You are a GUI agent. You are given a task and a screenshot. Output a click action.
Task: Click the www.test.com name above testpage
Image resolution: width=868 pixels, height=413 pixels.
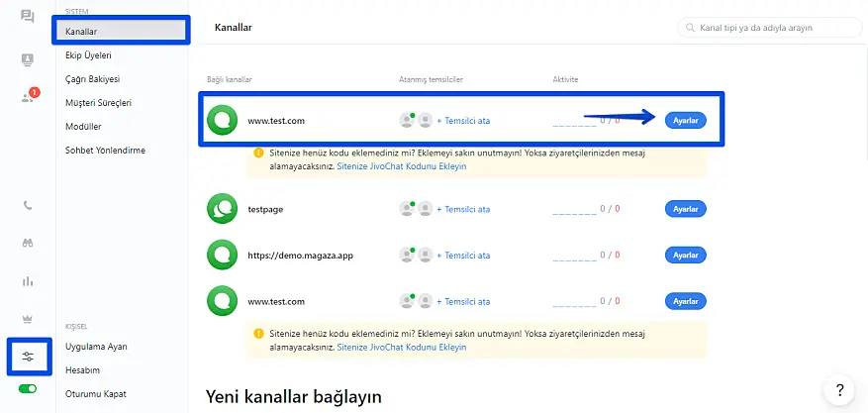pyautogui.click(x=276, y=121)
